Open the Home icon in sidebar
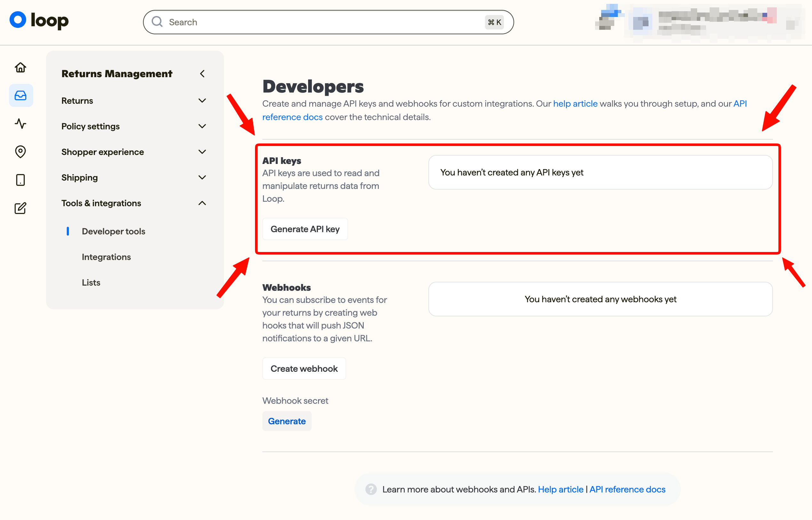 20,68
